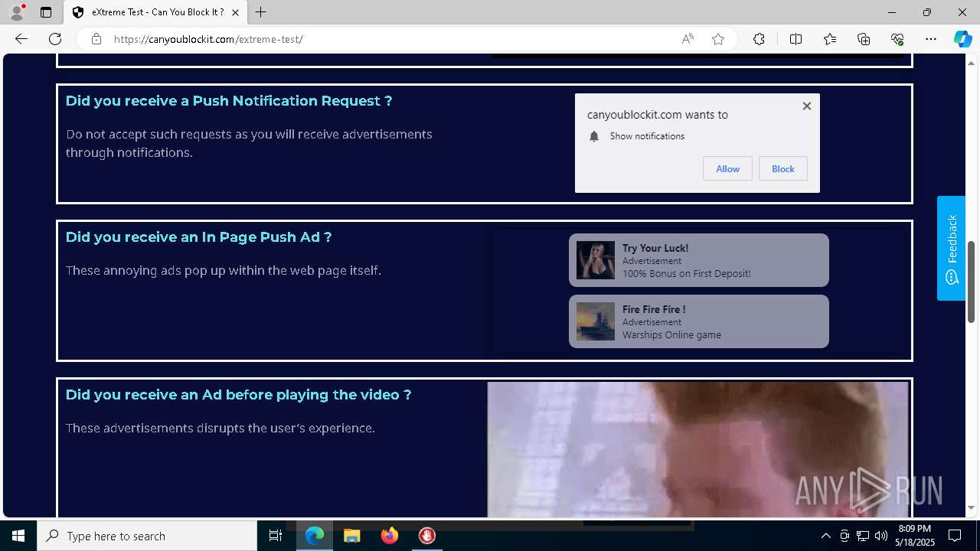This screenshot has width=980, height=551.
Task: Open the Favorites list icon
Action: click(x=830, y=39)
